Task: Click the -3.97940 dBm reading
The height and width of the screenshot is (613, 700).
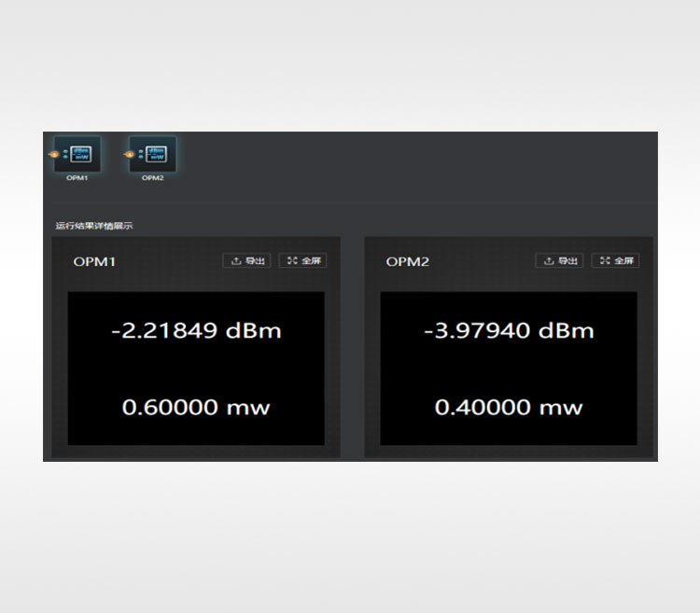Action: (509, 331)
